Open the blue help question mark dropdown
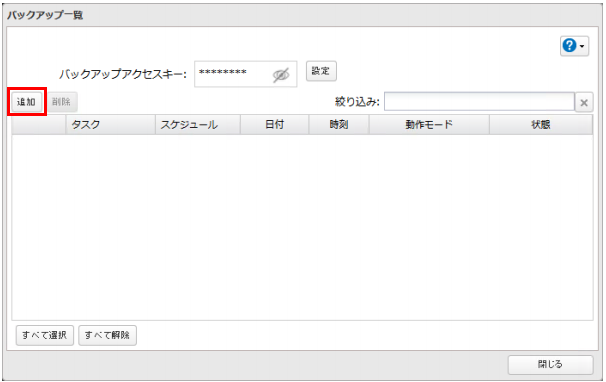The image size is (606, 382). [574, 46]
